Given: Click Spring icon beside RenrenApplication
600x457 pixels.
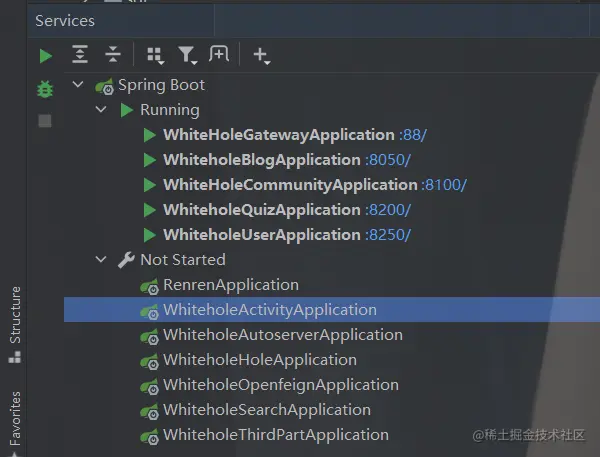Looking at the screenshot, I should point(149,286).
